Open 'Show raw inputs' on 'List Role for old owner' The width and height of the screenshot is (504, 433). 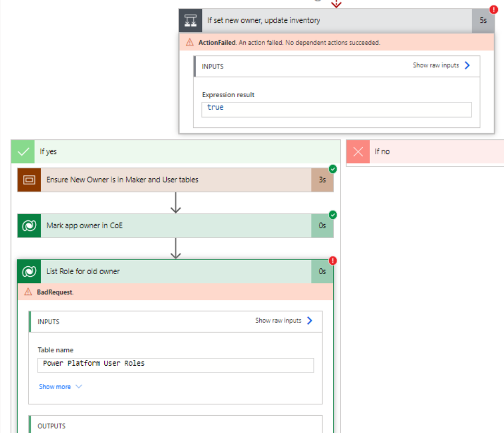[279, 321]
